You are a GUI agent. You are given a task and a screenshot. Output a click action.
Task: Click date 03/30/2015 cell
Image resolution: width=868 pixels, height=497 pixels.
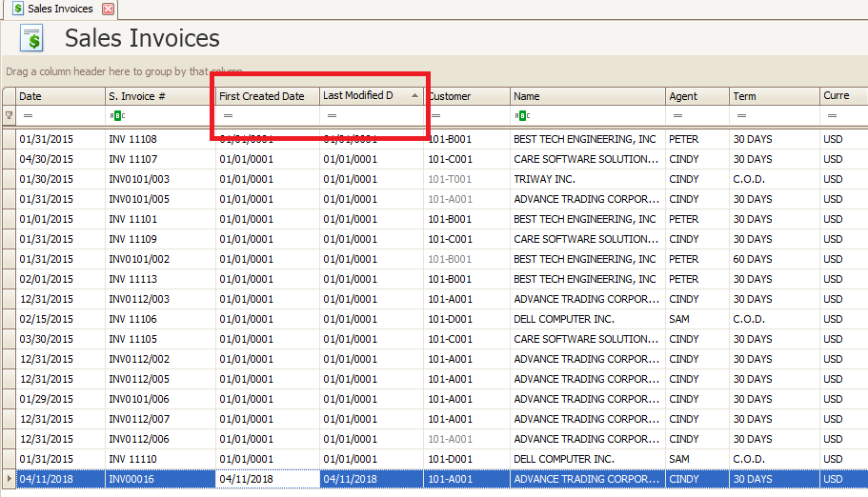(x=60, y=339)
